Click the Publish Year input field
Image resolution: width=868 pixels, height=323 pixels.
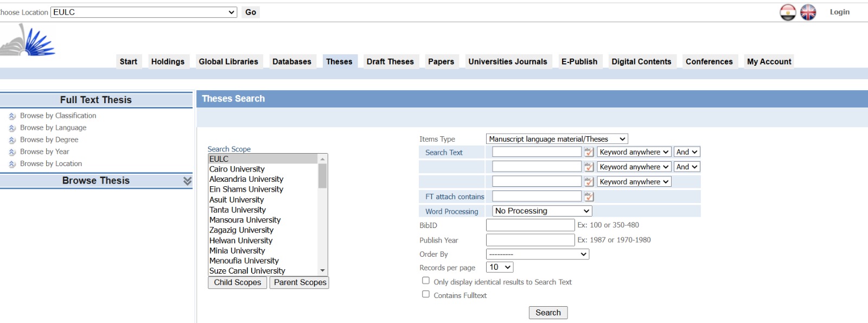[530, 240]
